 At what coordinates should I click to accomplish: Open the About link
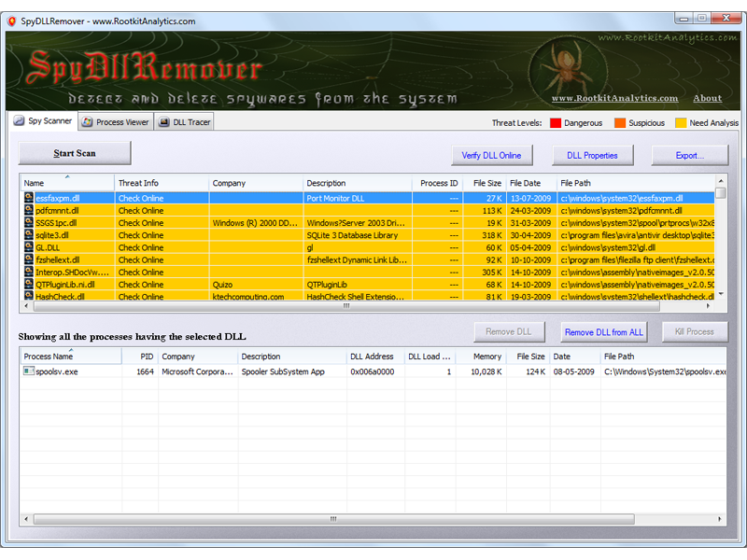[708, 98]
